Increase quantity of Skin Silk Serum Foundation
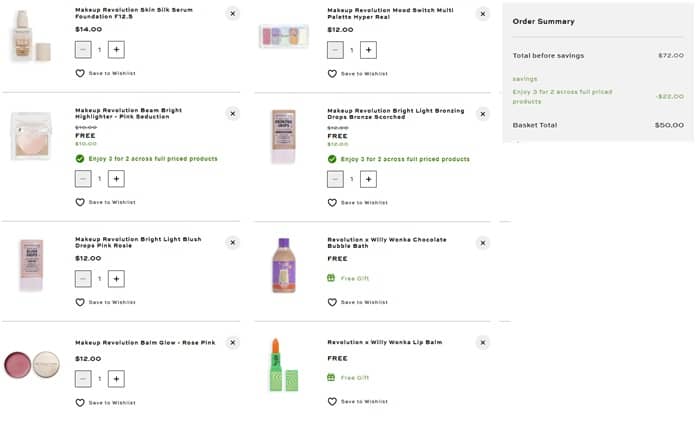The image size is (700, 422). [116, 50]
